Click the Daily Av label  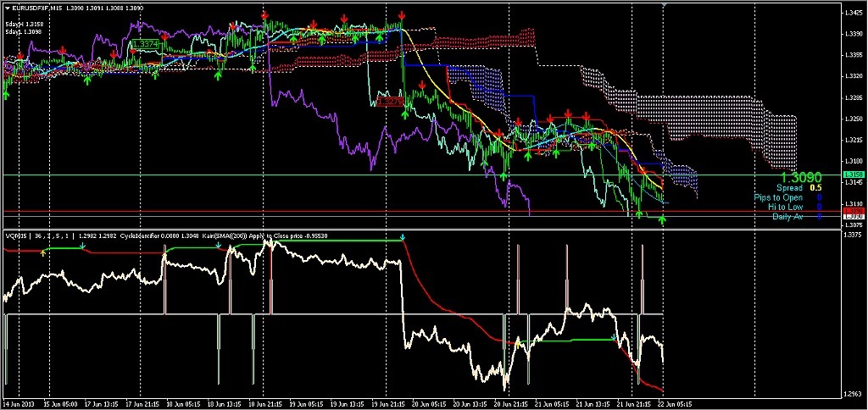[x=787, y=216]
